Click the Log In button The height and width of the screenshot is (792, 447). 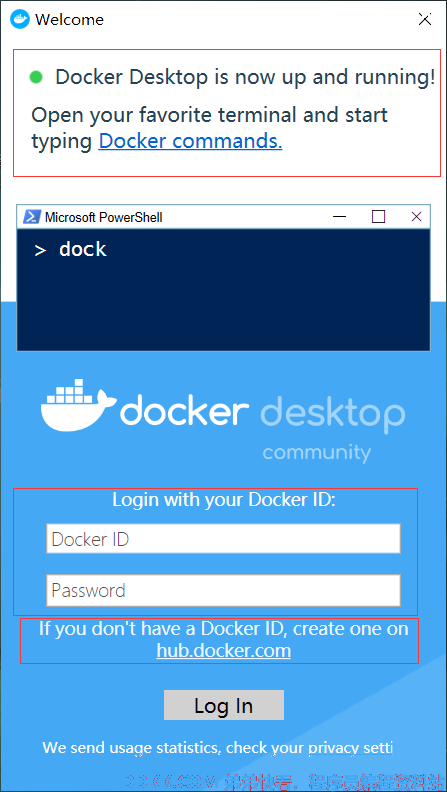(224, 705)
